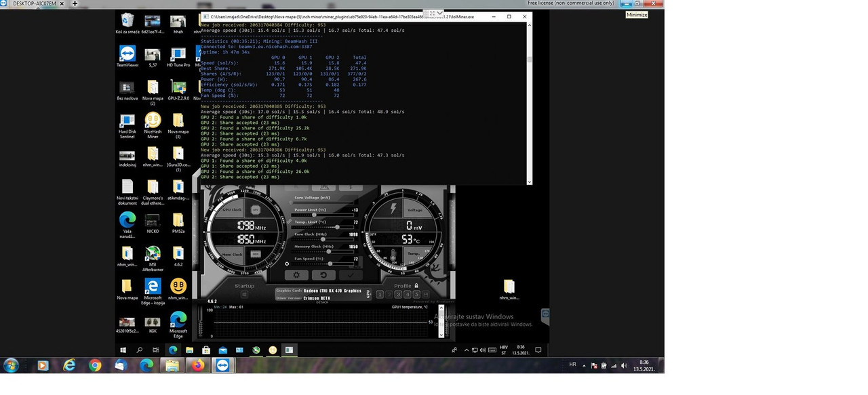Image resolution: width=868 pixels, height=395 pixels.
Task: Click the lolMiner console window scrollbar
Action: pos(529,102)
